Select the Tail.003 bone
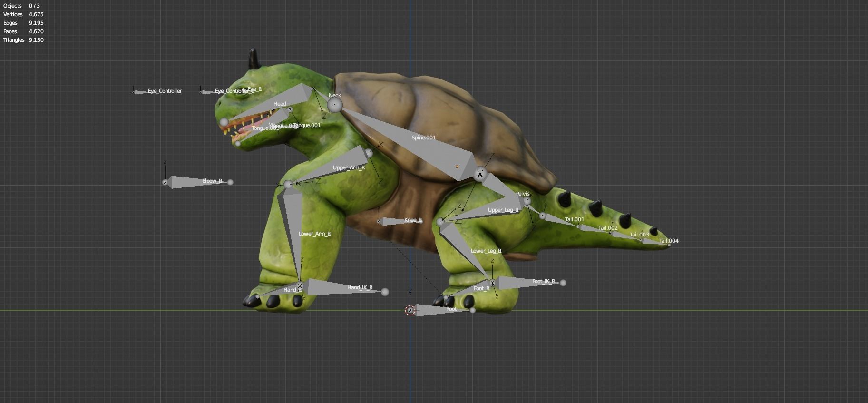The width and height of the screenshot is (868, 403). (627, 236)
